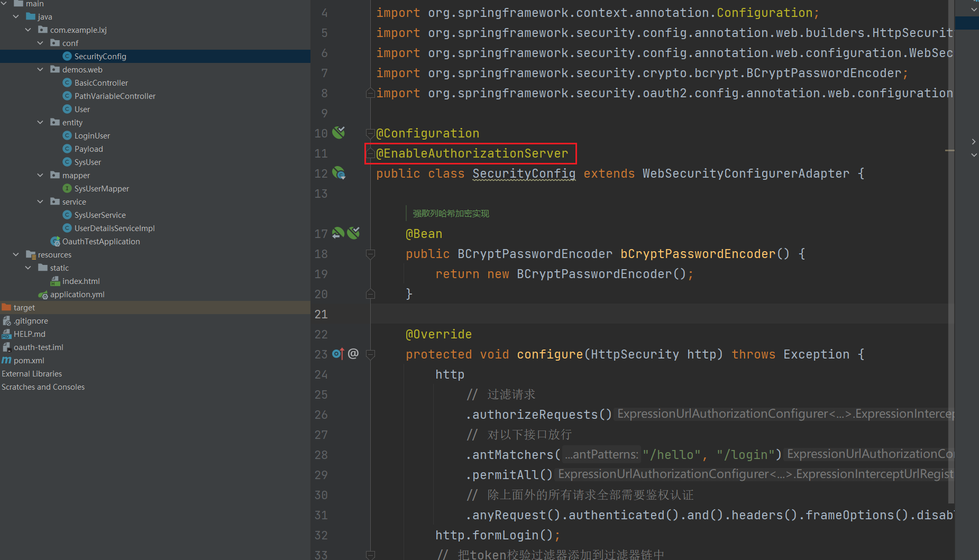The image size is (979, 560).
Task: Click the Spring bean gutter icon beside @Configuration
Action: (338, 133)
